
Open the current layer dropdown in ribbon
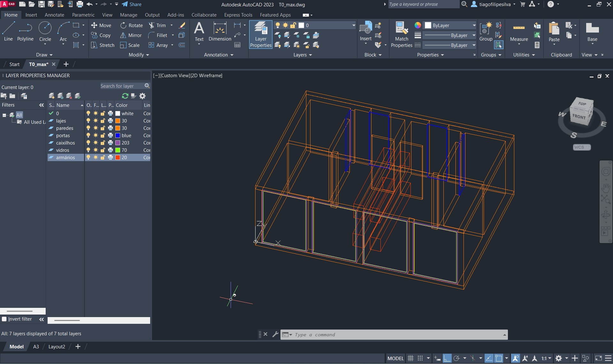pyautogui.click(x=353, y=26)
